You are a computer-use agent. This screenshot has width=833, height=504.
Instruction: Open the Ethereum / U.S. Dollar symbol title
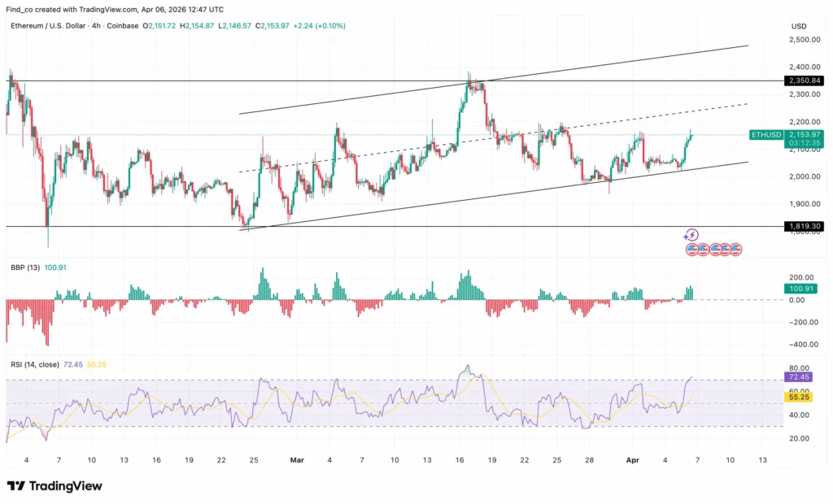pyautogui.click(x=50, y=26)
